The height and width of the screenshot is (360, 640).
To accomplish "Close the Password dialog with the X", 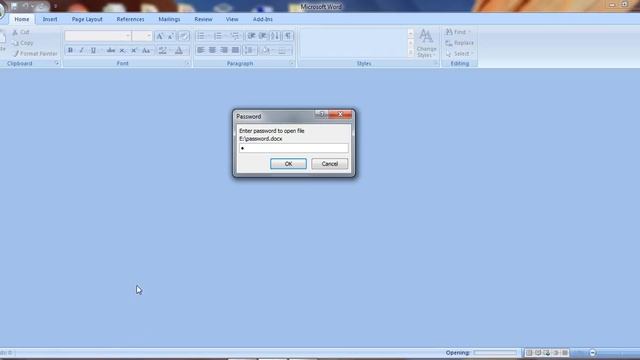I will coord(340,114).
